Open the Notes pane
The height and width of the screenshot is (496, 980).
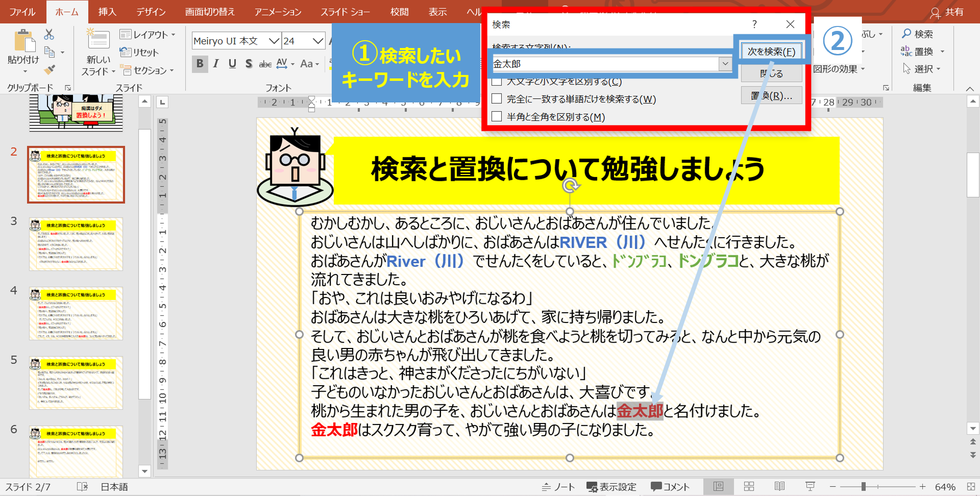pos(558,487)
